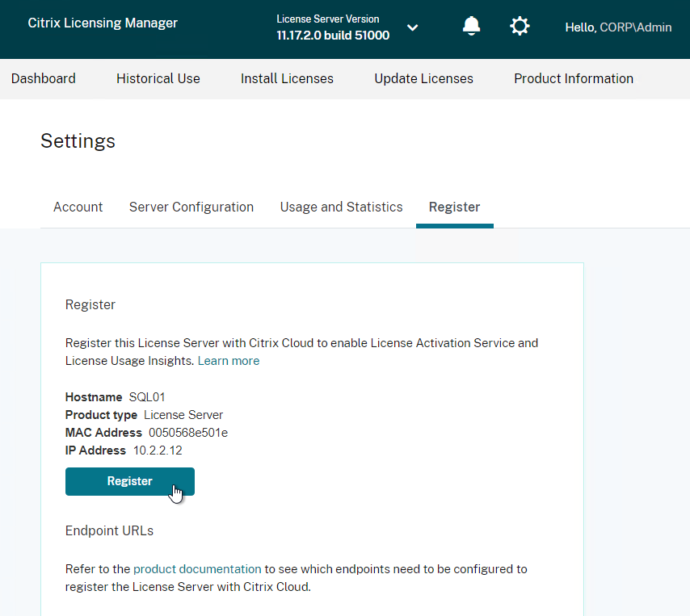Click the Citrix Licensing Manager title
690x616 pixels.
(103, 23)
